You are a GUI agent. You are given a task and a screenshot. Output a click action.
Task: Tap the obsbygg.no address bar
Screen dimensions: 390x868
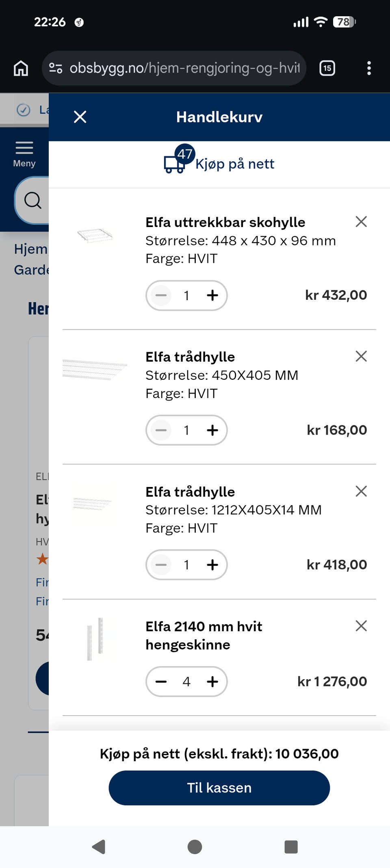tap(174, 68)
